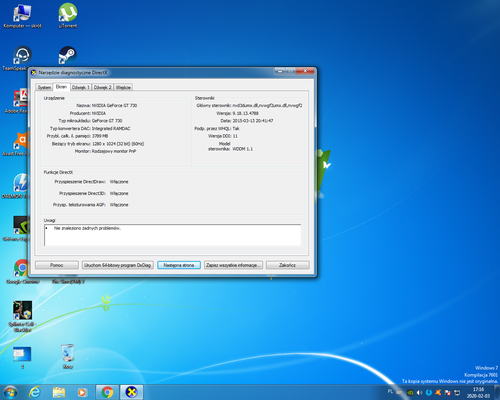Click the NVIDIA tray icon

tap(410, 393)
